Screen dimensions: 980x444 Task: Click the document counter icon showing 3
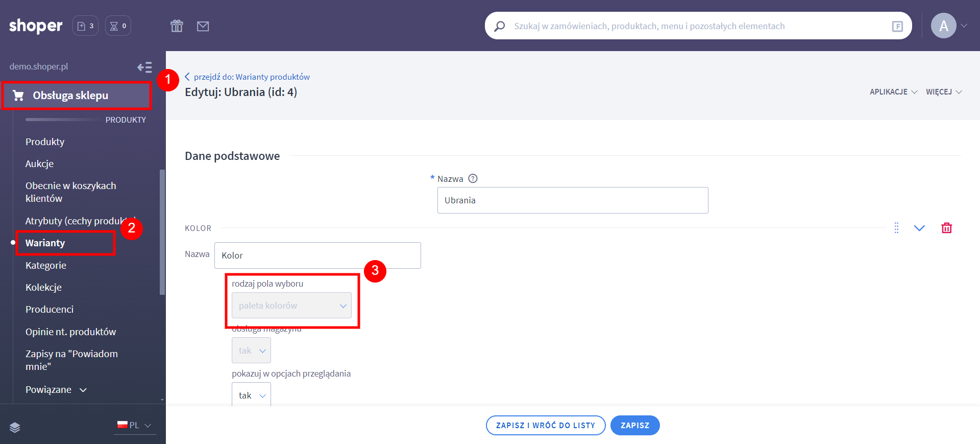click(x=85, y=26)
